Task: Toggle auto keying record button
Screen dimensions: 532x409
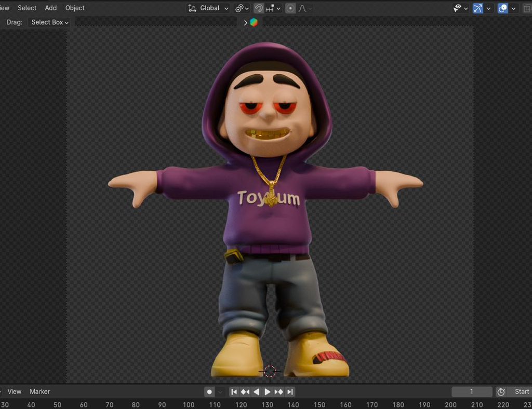Action: [209, 392]
